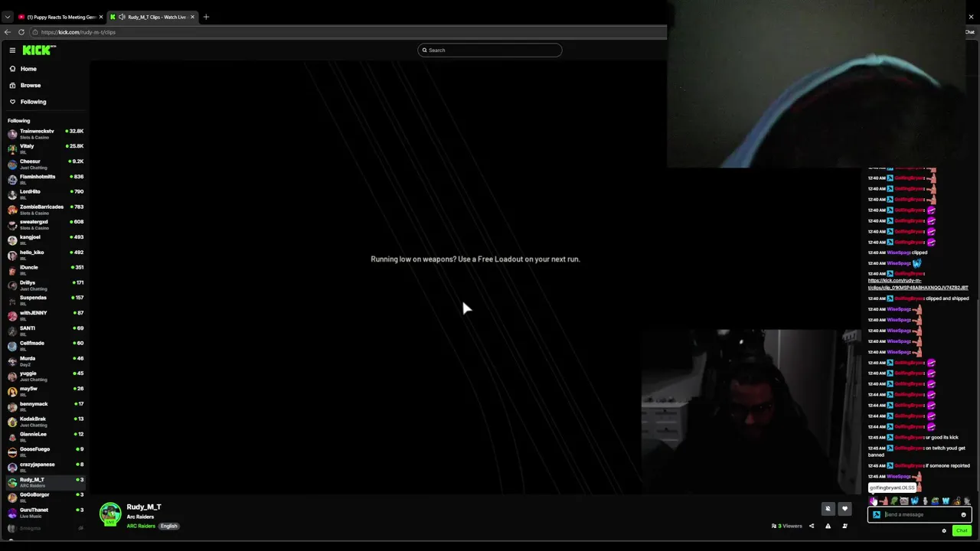
Task: Open the hamburger sidebar menu
Action: pyautogui.click(x=12, y=50)
